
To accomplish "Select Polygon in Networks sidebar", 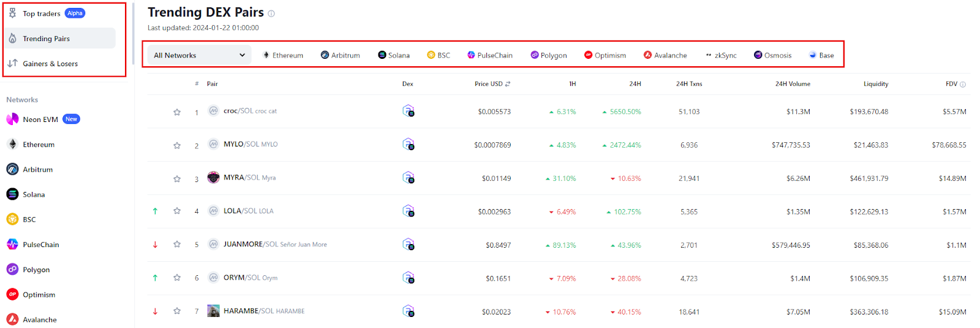I will pos(28,269).
